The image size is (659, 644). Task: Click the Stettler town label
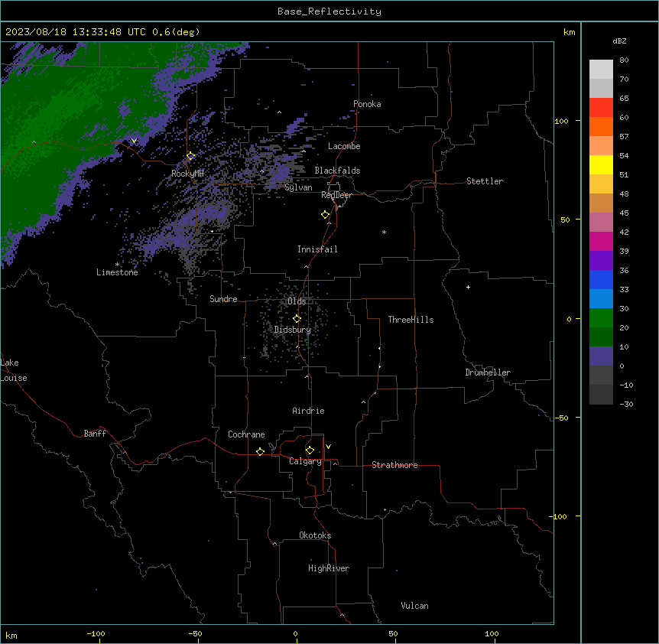tap(485, 181)
